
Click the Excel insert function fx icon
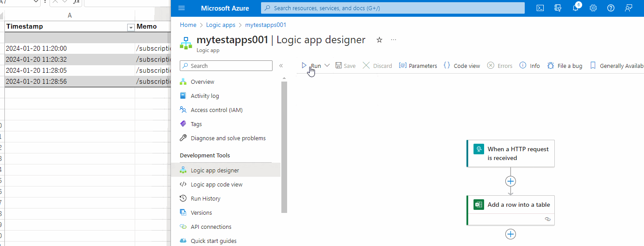(x=76, y=2)
